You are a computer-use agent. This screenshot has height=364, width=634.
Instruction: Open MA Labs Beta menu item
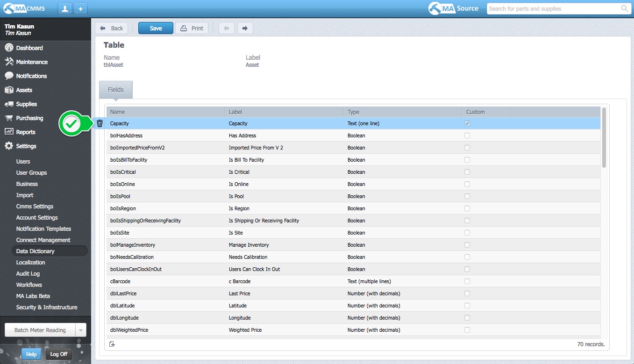click(33, 296)
